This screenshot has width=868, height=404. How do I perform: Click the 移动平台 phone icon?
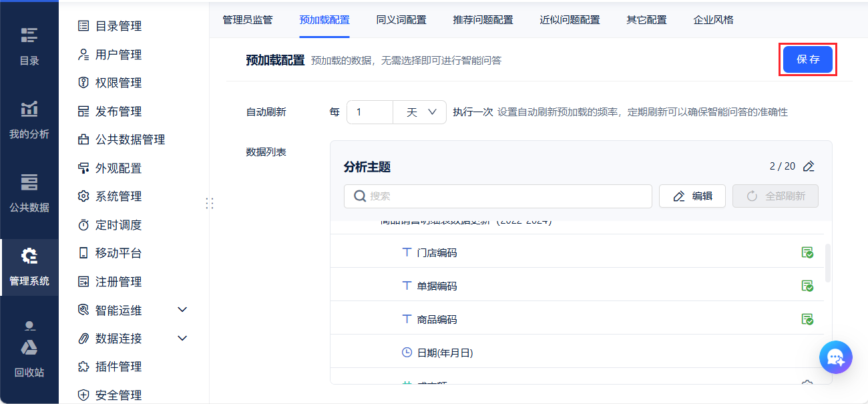pyautogui.click(x=83, y=253)
